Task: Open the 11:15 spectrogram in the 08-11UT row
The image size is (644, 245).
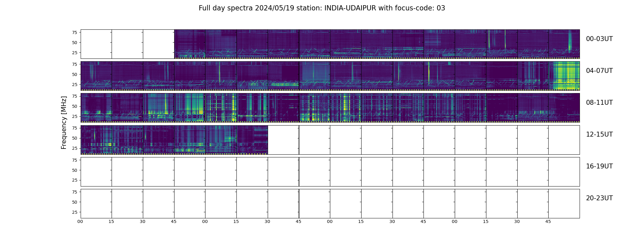Action: click(x=502, y=108)
